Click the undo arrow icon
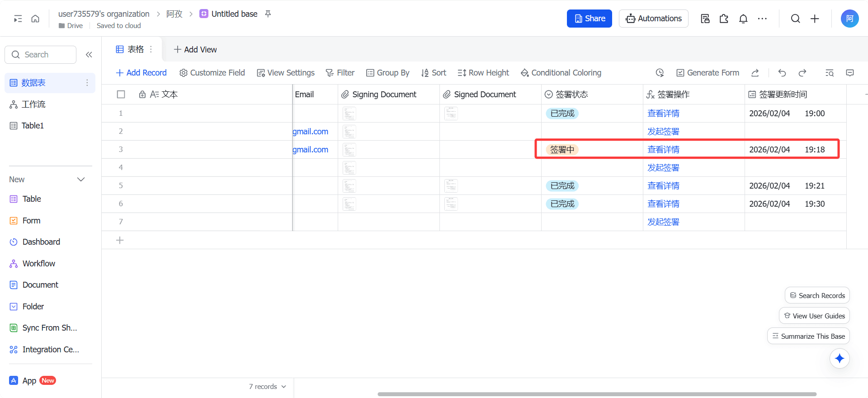Screen dimensions: 868x398 782,73
